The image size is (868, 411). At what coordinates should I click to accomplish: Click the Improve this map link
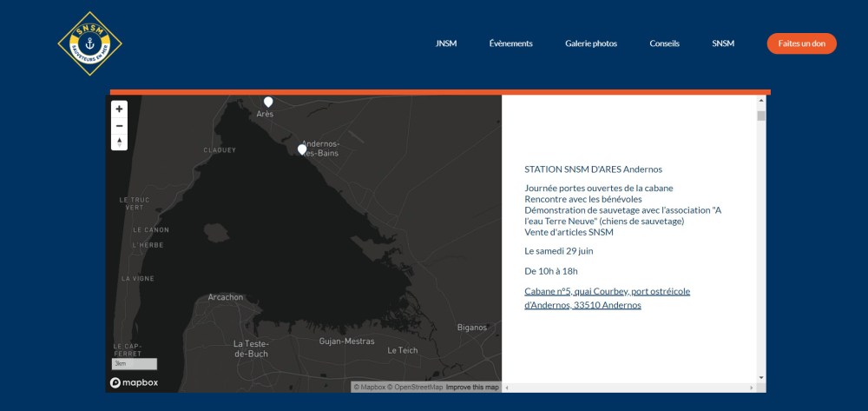(x=472, y=388)
